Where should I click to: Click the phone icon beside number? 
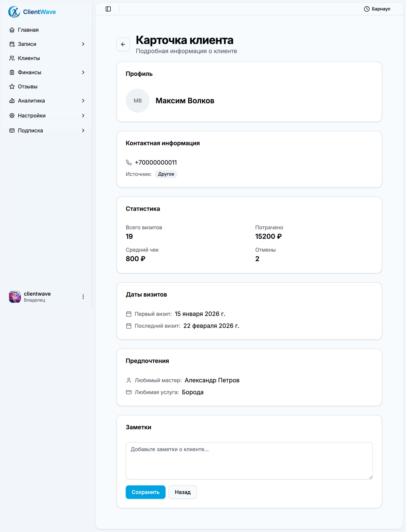point(129,162)
